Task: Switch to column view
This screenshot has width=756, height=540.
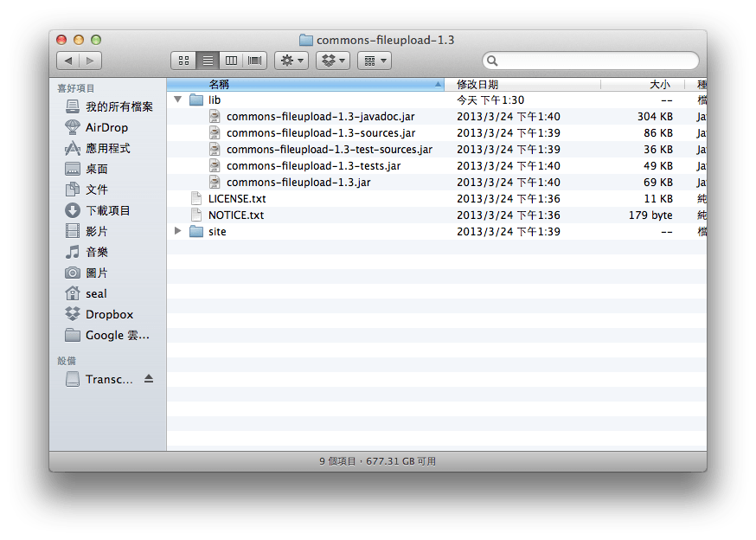Action: click(x=231, y=60)
